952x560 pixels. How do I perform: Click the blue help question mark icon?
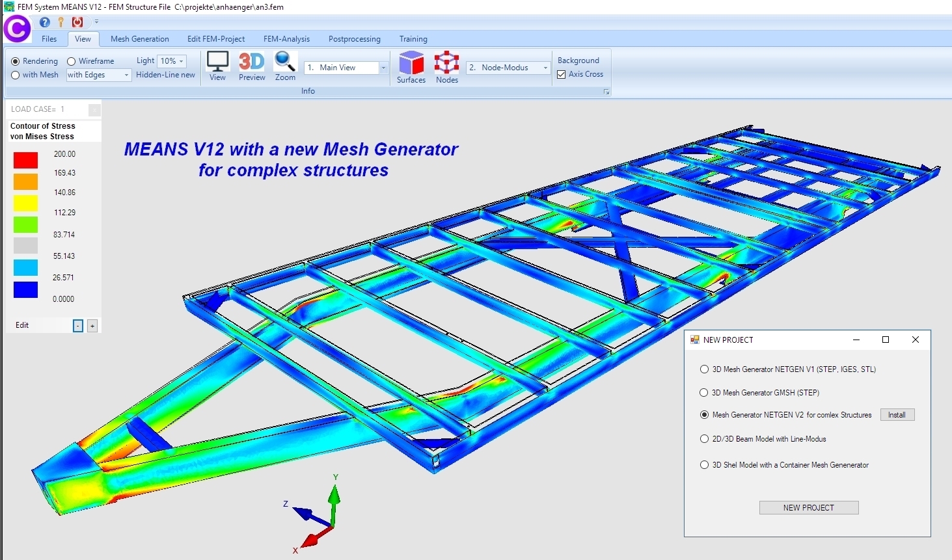coord(45,22)
